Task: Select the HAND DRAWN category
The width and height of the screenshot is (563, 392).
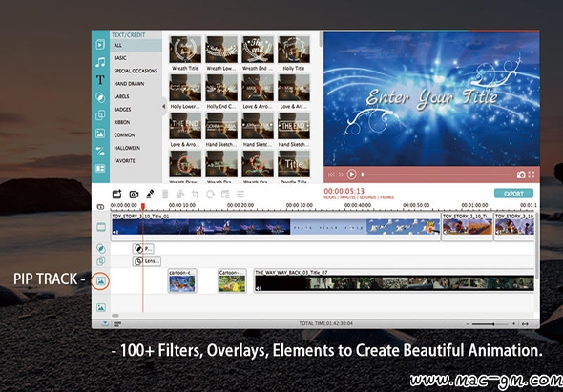Action: pyautogui.click(x=129, y=84)
